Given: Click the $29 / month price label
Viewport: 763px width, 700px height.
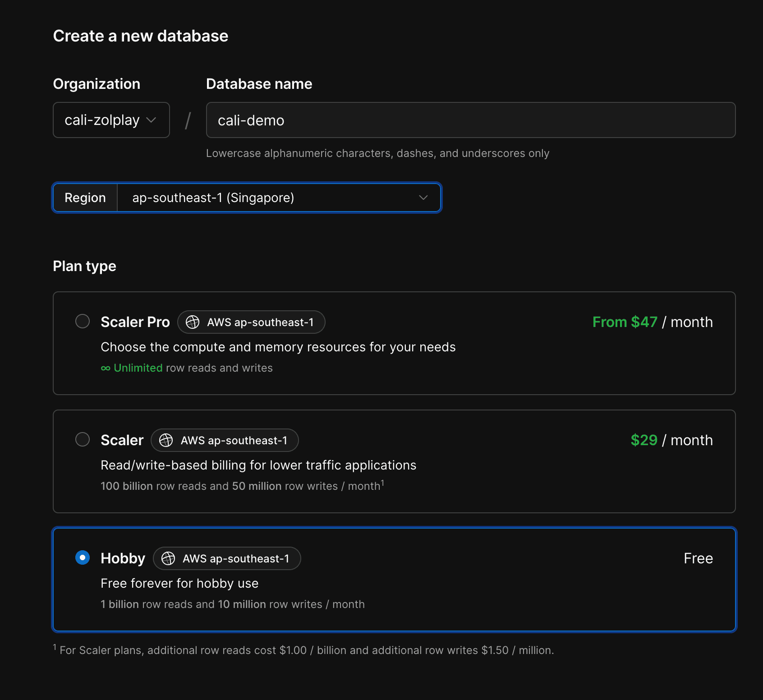Looking at the screenshot, I should point(671,440).
